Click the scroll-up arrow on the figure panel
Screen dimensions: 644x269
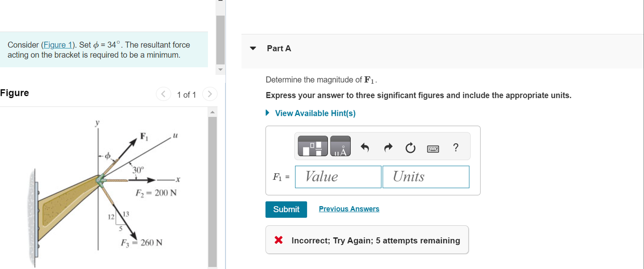click(x=212, y=112)
